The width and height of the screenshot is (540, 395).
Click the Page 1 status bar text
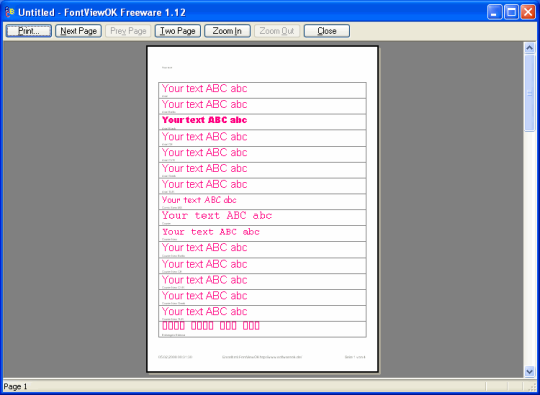15,386
